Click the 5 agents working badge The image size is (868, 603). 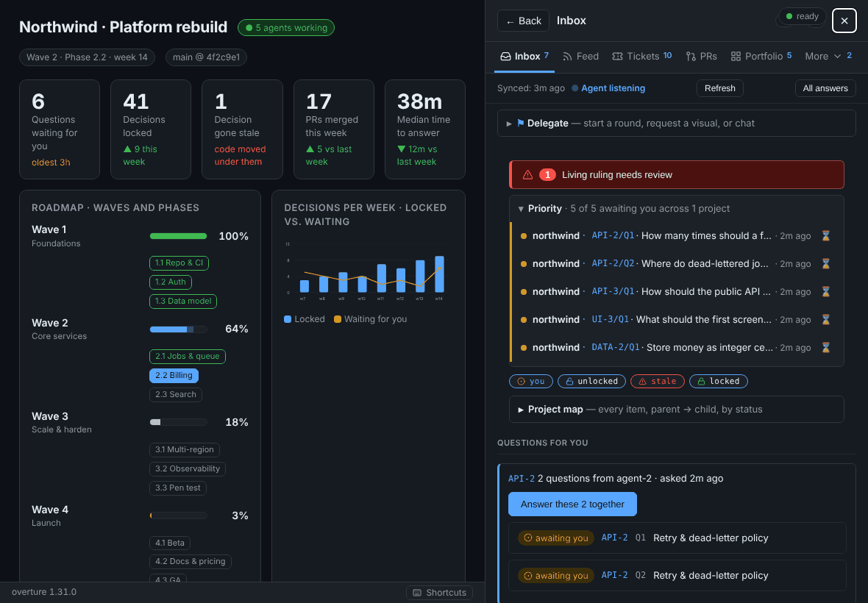tap(286, 28)
